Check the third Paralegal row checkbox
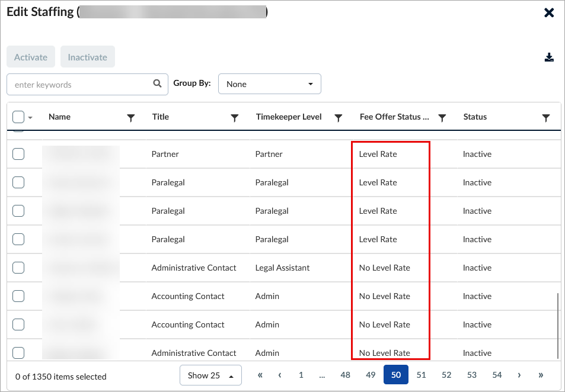This screenshot has width=565, height=392. click(18, 239)
